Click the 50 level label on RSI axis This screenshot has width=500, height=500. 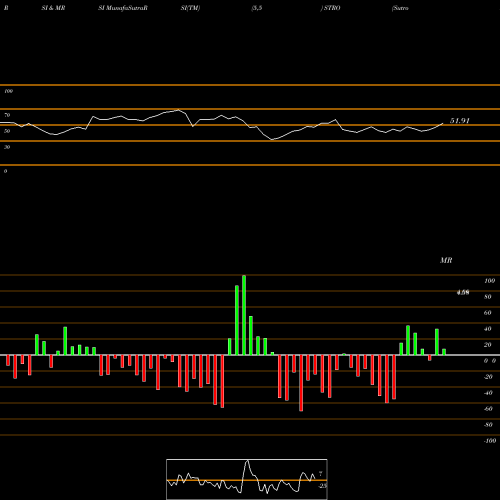tap(7, 131)
